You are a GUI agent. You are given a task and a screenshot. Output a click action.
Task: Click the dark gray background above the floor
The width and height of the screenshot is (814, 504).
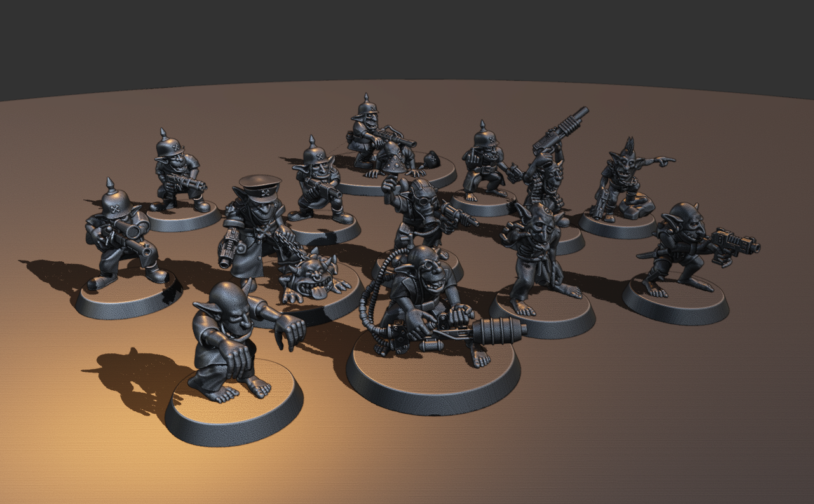(407, 38)
